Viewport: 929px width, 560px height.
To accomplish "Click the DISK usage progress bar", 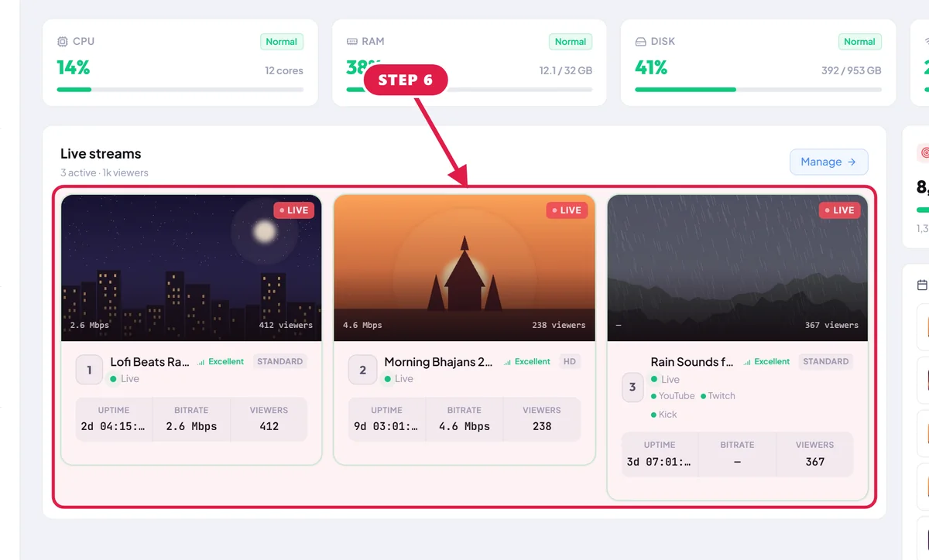I will click(x=759, y=90).
